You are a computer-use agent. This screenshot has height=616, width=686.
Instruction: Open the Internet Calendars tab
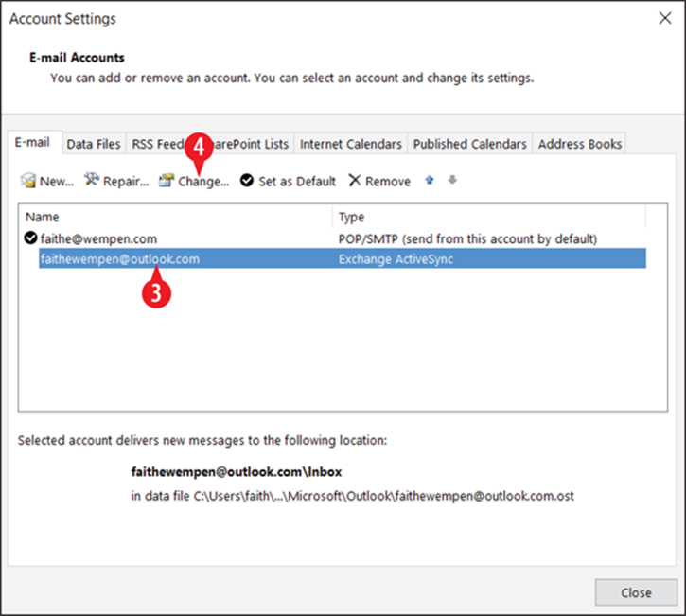[351, 144]
